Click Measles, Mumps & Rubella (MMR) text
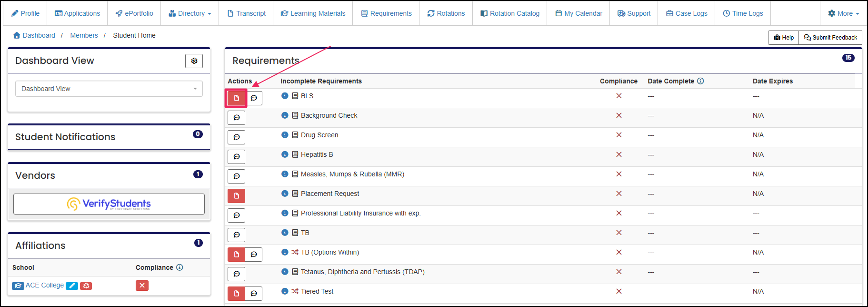This screenshot has height=307, width=868. tap(352, 174)
